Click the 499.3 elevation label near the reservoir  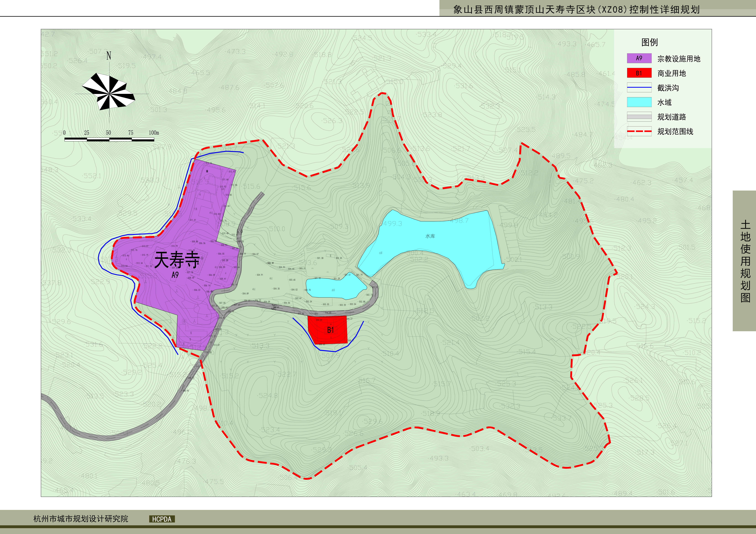(392, 224)
